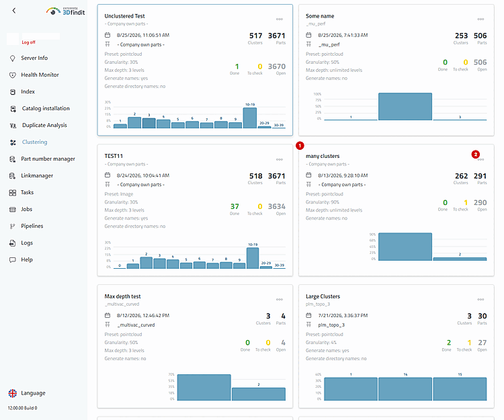Select the Catalog installation icon
Image resolution: width=504 pixels, height=420 pixels.
coord(13,109)
